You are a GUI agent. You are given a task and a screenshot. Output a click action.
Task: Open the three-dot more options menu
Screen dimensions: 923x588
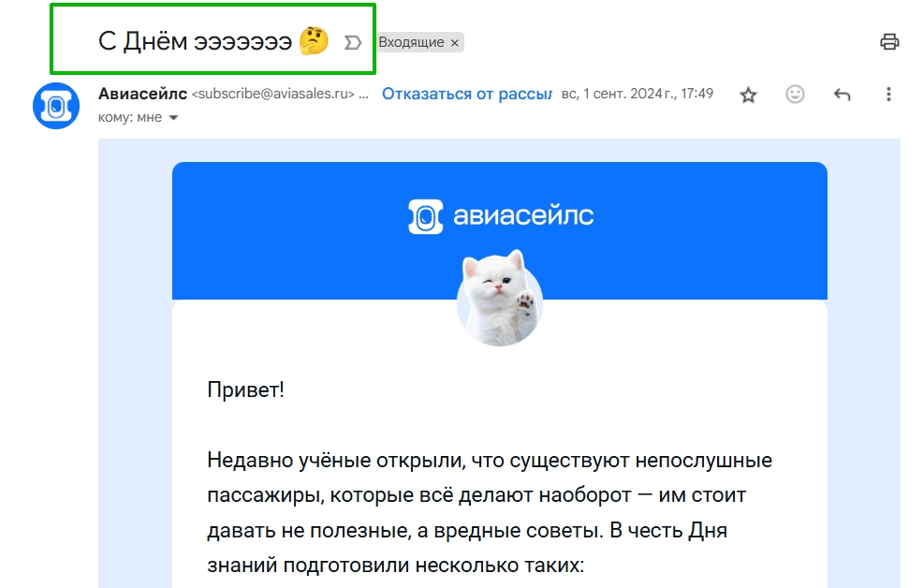888,95
